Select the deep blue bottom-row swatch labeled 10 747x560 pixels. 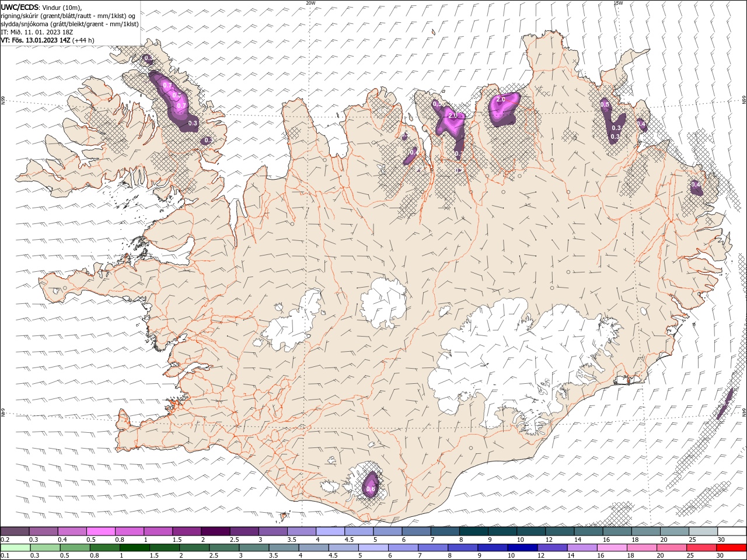pos(522,548)
